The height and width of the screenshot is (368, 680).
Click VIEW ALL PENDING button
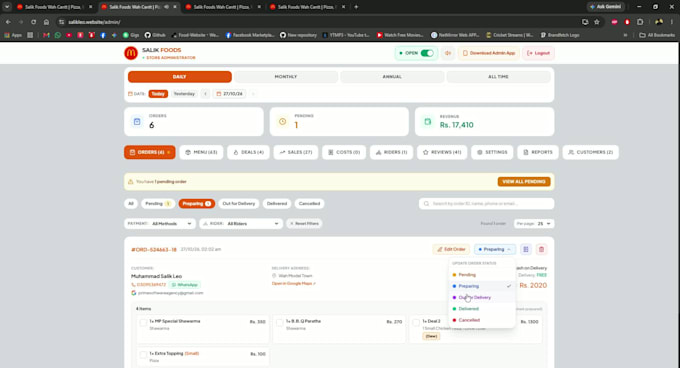coord(524,182)
